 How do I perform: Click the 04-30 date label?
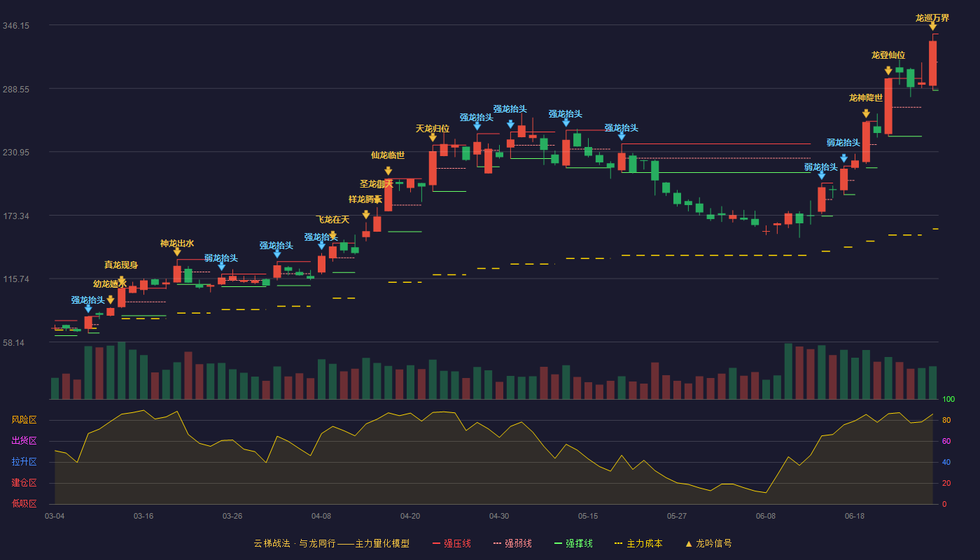(499, 516)
